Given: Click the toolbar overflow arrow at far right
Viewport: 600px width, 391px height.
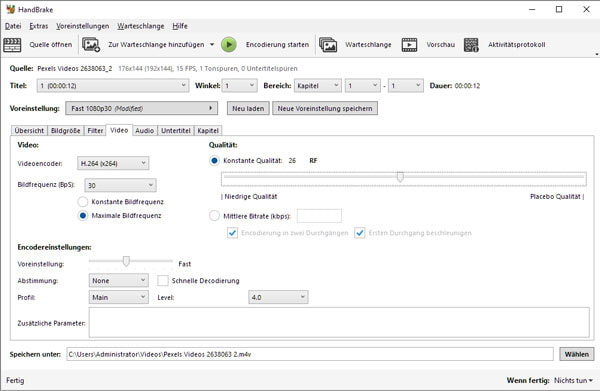Looking at the screenshot, I should tap(597, 54).
